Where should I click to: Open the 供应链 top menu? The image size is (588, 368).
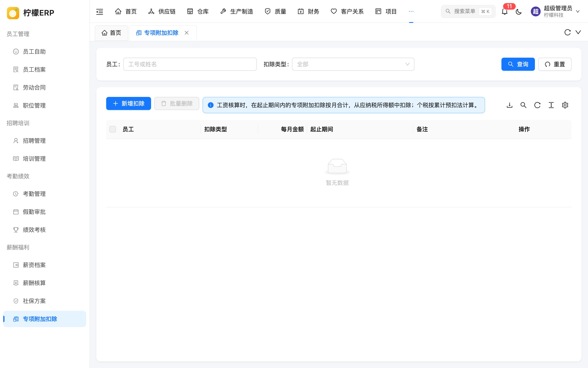point(162,11)
